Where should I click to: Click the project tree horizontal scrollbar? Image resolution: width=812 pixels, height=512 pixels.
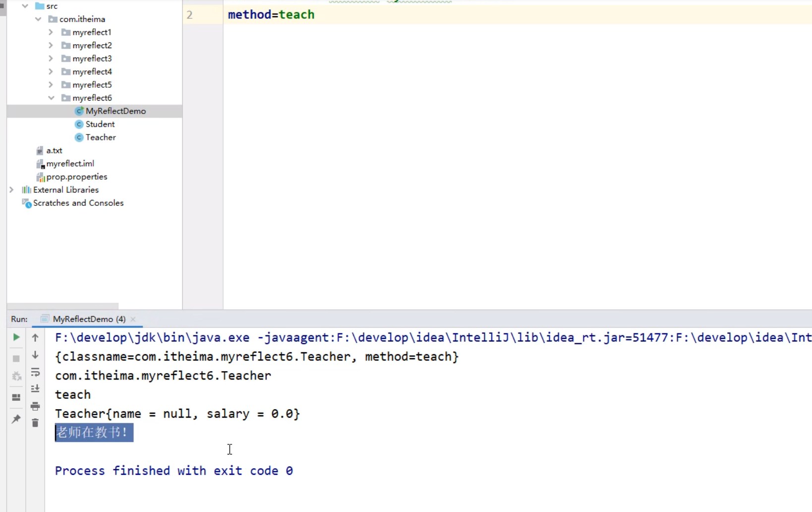tap(62, 306)
